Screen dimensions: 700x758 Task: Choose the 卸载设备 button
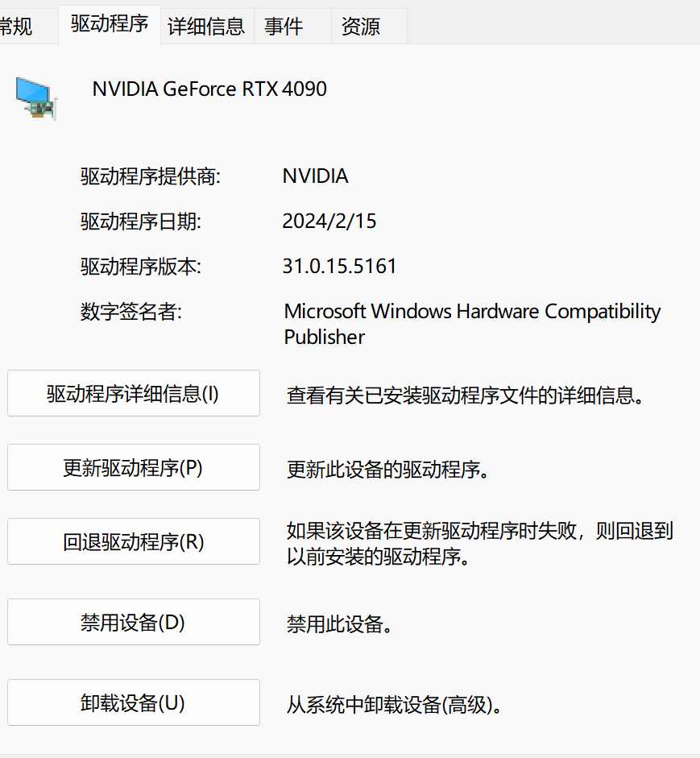point(134,703)
